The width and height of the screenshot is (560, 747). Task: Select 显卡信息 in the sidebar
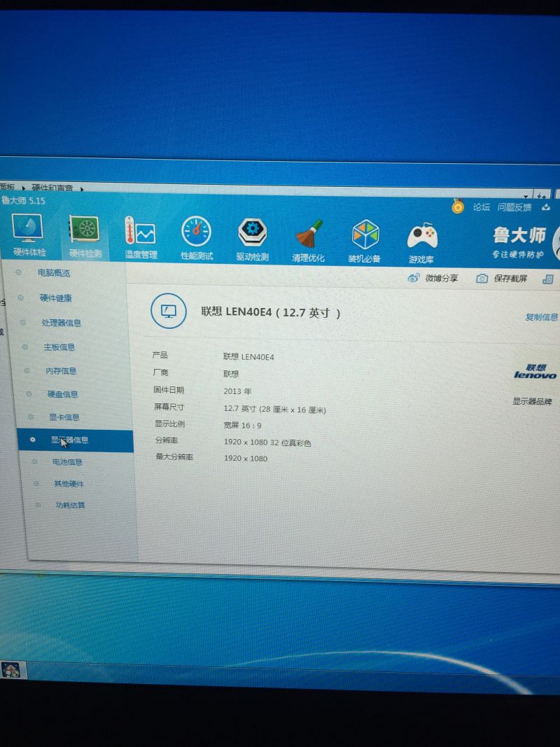(x=64, y=417)
